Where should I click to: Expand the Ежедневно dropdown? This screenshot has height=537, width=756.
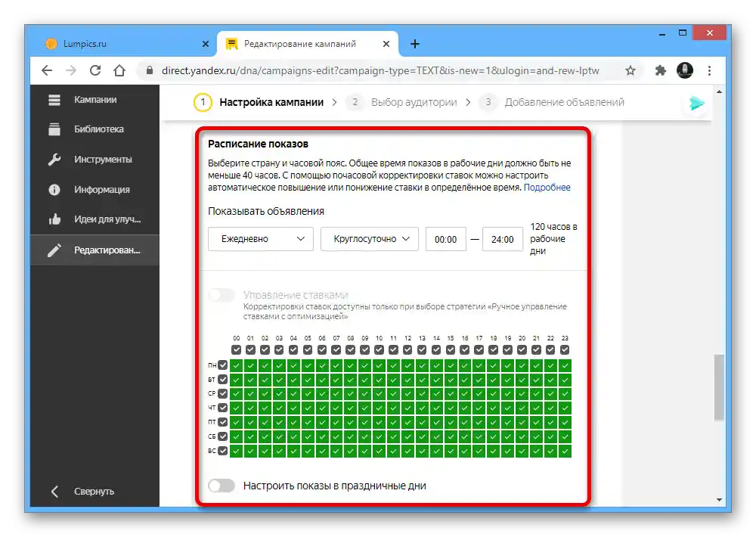point(261,239)
